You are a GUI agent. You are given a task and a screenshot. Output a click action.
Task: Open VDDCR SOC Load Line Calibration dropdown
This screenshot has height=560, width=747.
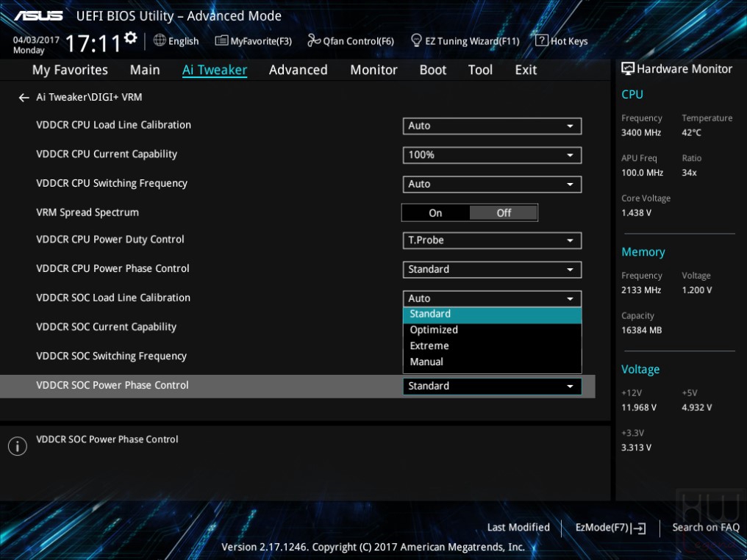coord(492,298)
